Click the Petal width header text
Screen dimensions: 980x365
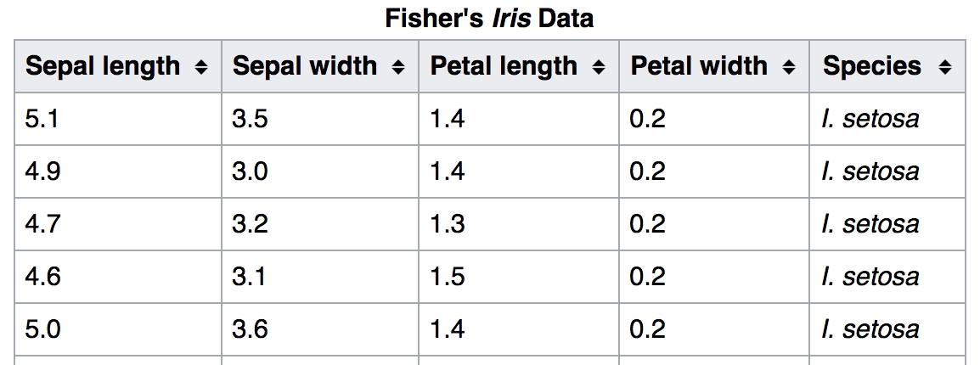point(699,66)
